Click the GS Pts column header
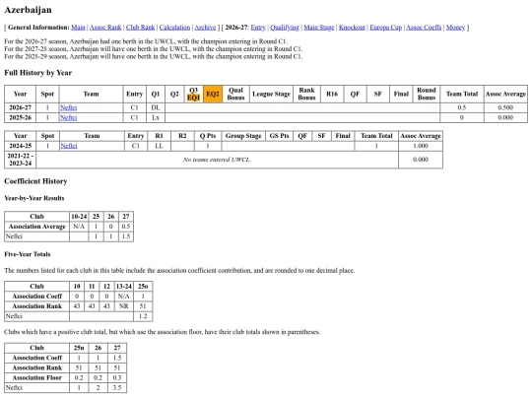 coord(279,136)
